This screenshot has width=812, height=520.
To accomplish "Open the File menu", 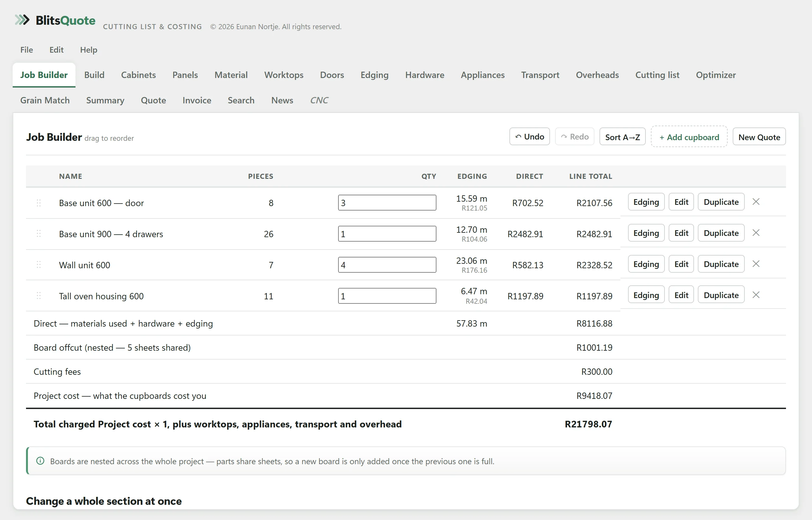I will point(26,50).
